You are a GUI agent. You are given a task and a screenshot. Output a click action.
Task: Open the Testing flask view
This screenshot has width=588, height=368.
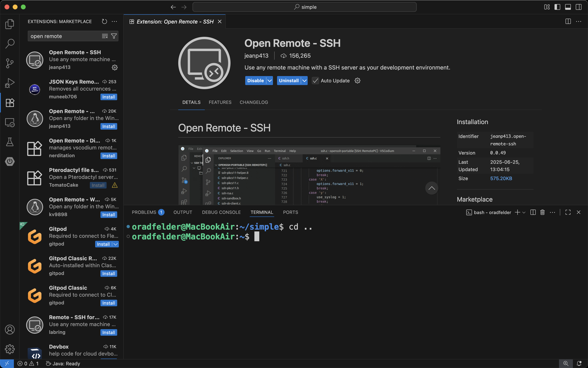pos(10,142)
